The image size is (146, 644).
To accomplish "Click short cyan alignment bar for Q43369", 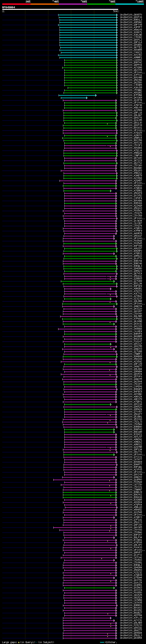I will [x=74, y=98].
